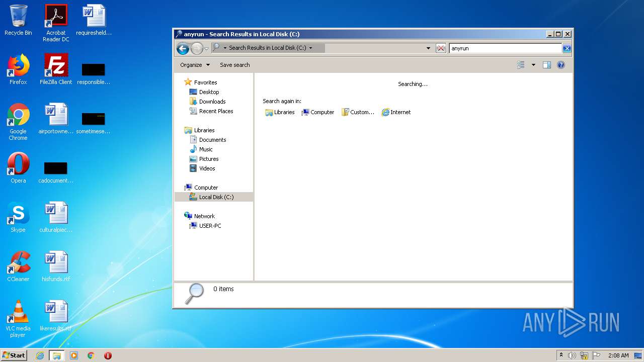Expand the view options dropdown arrow
Image resolution: width=644 pixels, height=362 pixels.
click(x=533, y=65)
